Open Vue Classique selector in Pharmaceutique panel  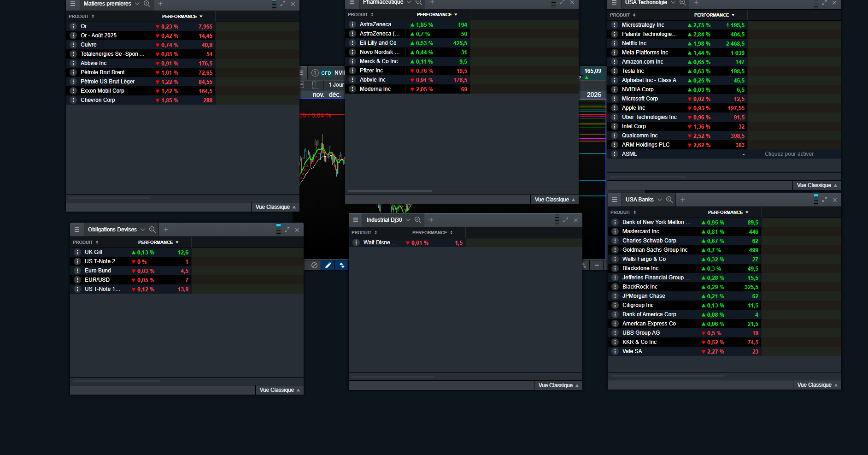coord(555,200)
